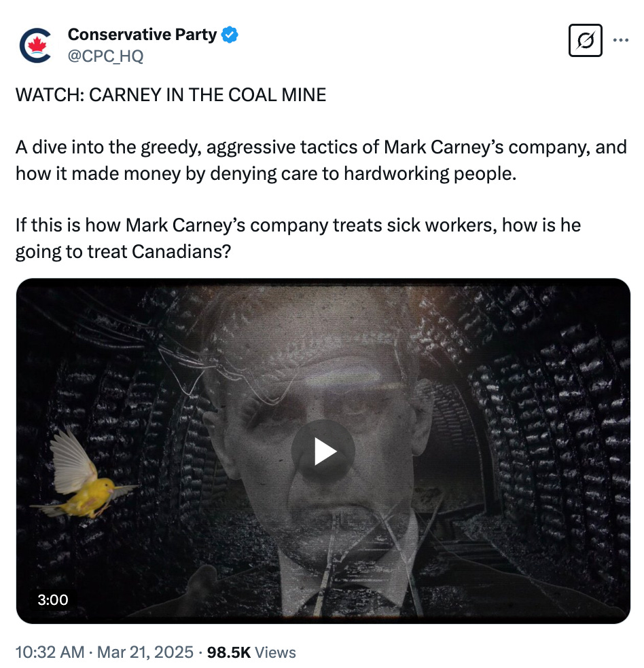View the 98.5K Views count
Image resolution: width=644 pixels, height=668 pixels.
(x=251, y=652)
